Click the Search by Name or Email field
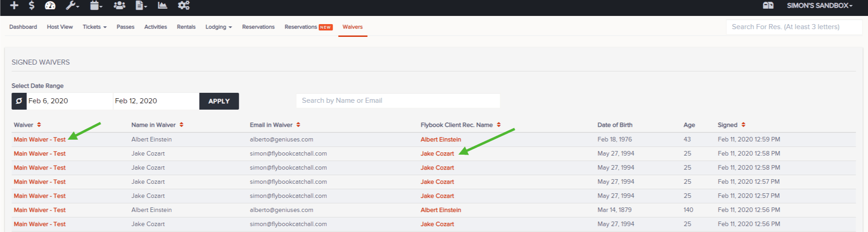Screen dimensions: 868x232 tap(398, 101)
